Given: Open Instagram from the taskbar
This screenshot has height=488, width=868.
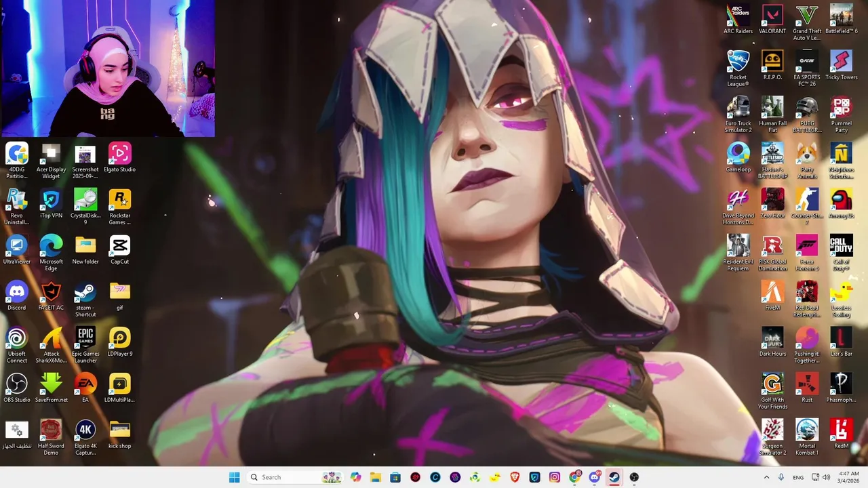Looking at the screenshot, I should [x=555, y=477].
